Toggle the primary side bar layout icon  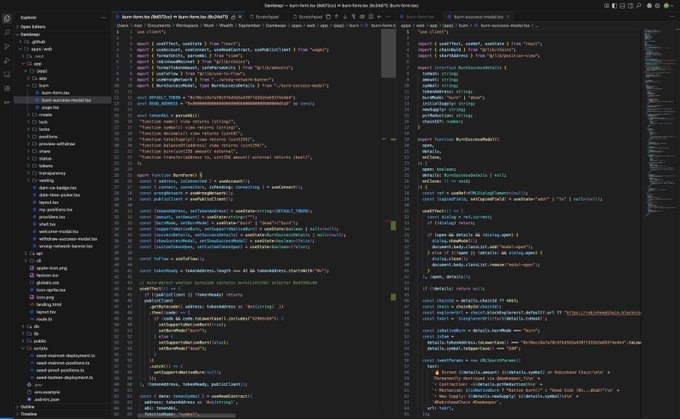tap(615, 6)
